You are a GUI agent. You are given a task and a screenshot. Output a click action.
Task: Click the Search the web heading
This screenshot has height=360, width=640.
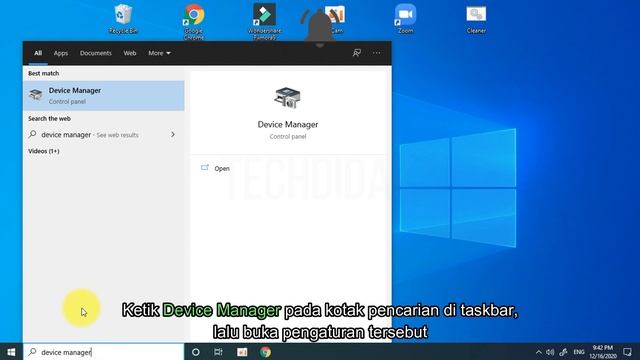point(49,118)
